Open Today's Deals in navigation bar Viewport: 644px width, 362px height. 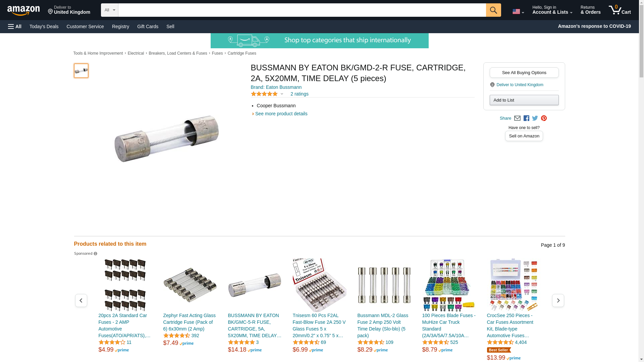click(44, 26)
